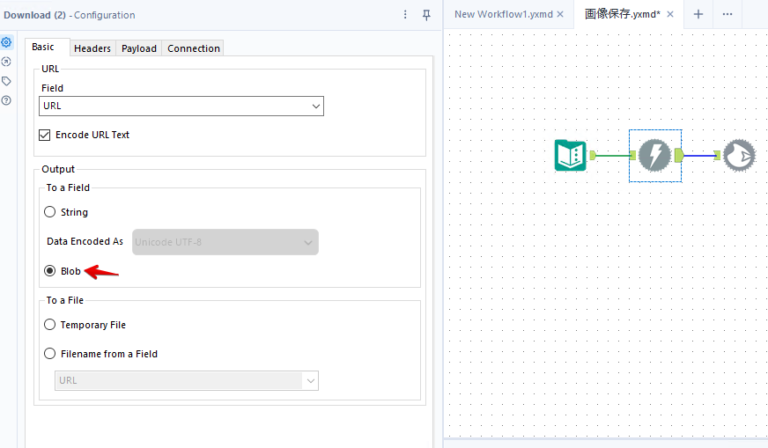This screenshot has height=448, width=768.
Task: Select the Download tool on canvas
Action: click(655, 155)
